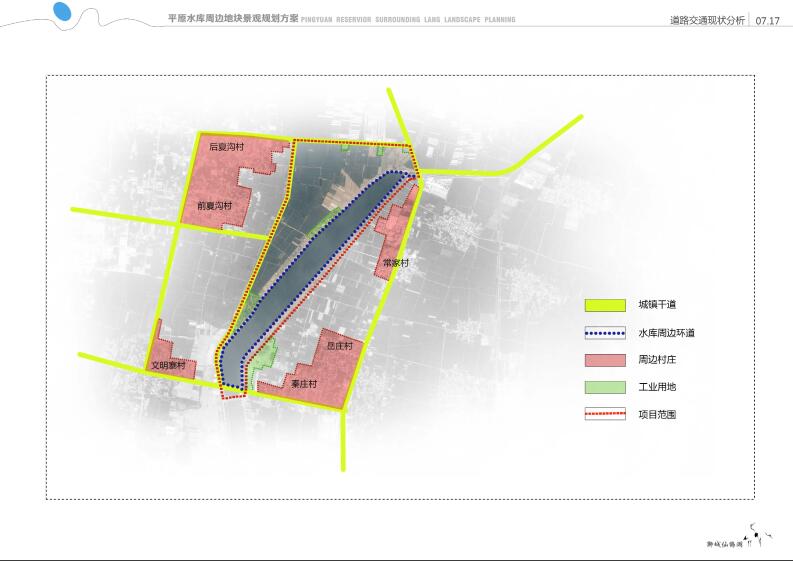Click the 道路交通现状分析 page heading
Image resolution: width=793 pixels, height=561 pixels.
tap(707, 20)
